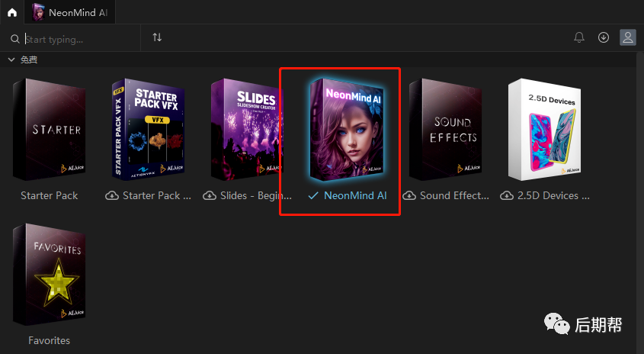644x354 pixels.
Task: Click the Sound Effect... pack name
Action: [454, 196]
